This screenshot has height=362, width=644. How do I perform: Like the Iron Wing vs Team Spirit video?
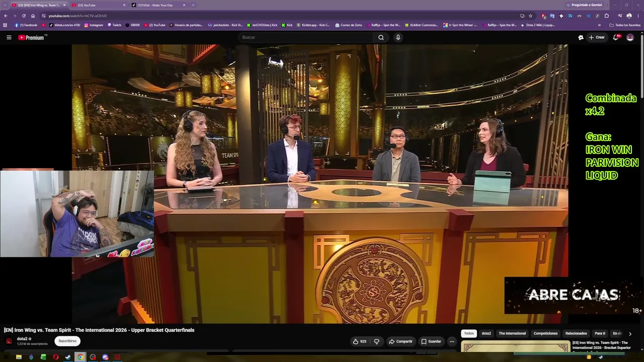click(359, 341)
